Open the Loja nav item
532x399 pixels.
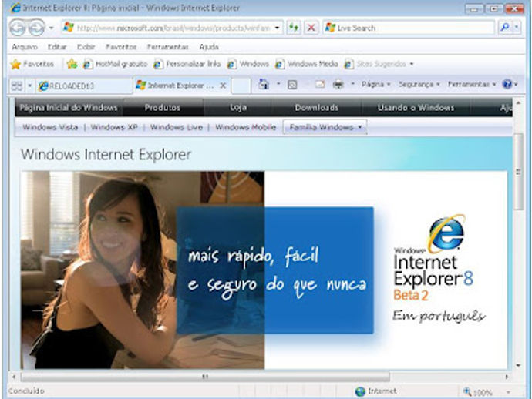(x=238, y=108)
